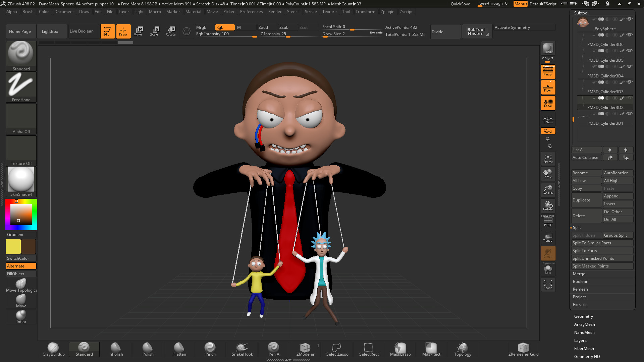Show PM3D_Cylinder3D2 with its eye icon
The height and width of the screenshot is (362, 644).
tap(630, 98)
